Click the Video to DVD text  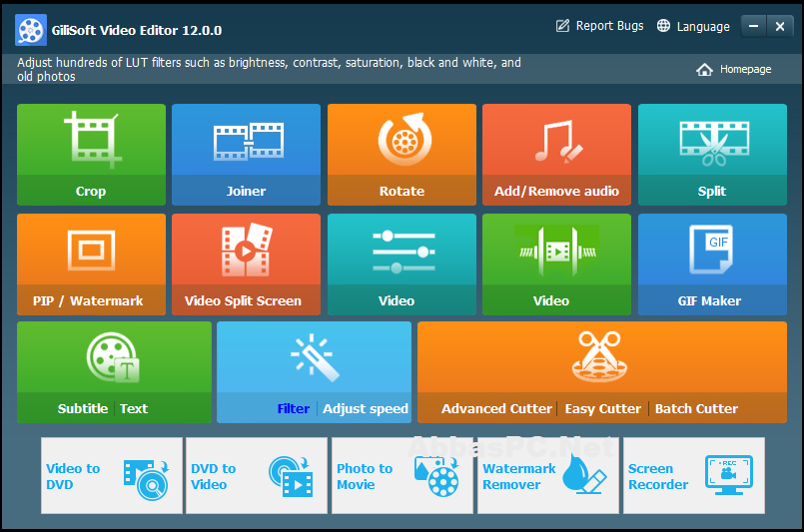[x=73, y=477]
